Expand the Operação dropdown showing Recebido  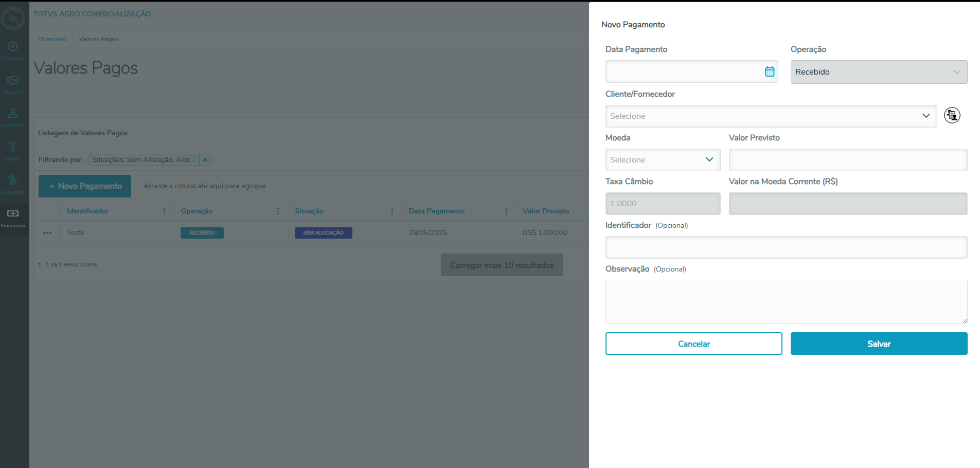pos(879,72)
